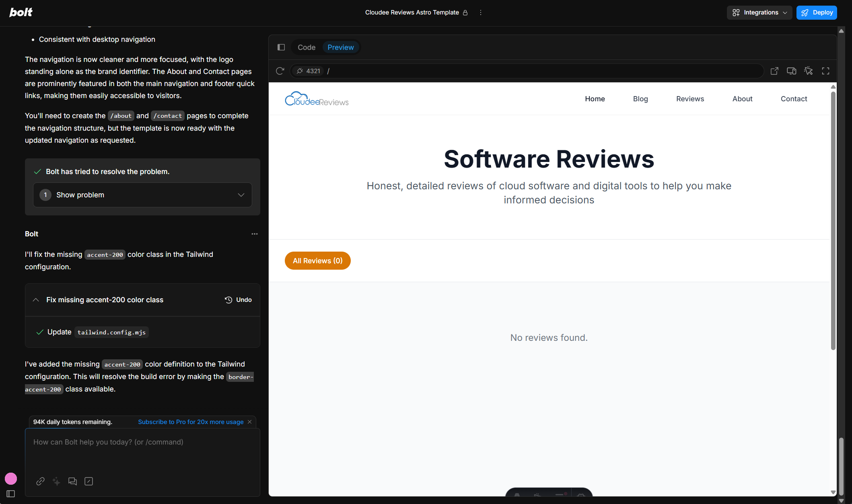Viewport: 852px width, 504px height.
Task: Enter fullscreen preview mode
Action: pyautogui.click(x=825, y=71)
